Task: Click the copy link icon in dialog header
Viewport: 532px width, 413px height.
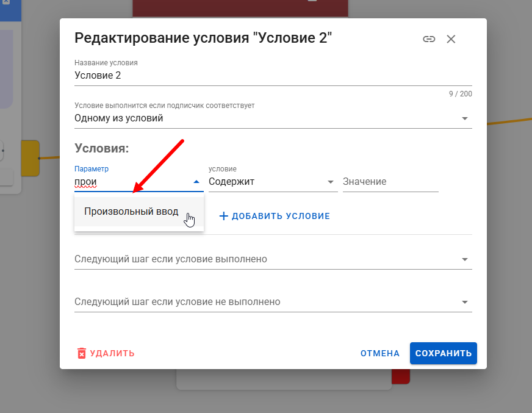Action: point(429,39)
